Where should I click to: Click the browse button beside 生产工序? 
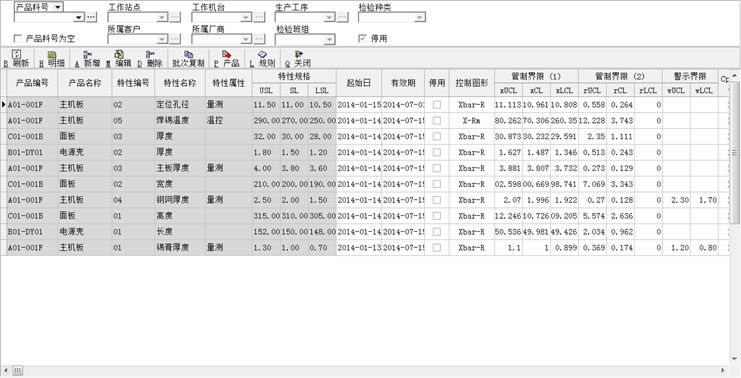[x=343, y=17]
